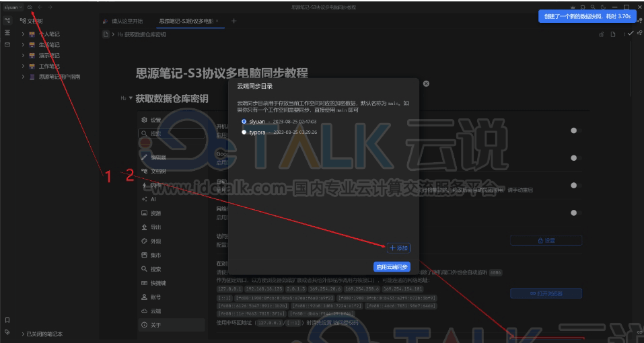Click the checkmark icon at top-right
Image resolution: width=644 pixels, height=343 pixels.
[x=631, y=33]
